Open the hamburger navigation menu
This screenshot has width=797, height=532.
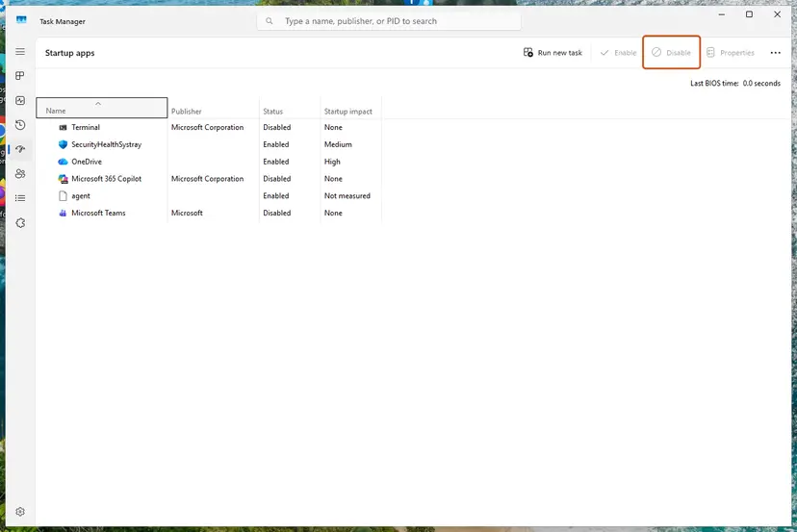[20, 51]
